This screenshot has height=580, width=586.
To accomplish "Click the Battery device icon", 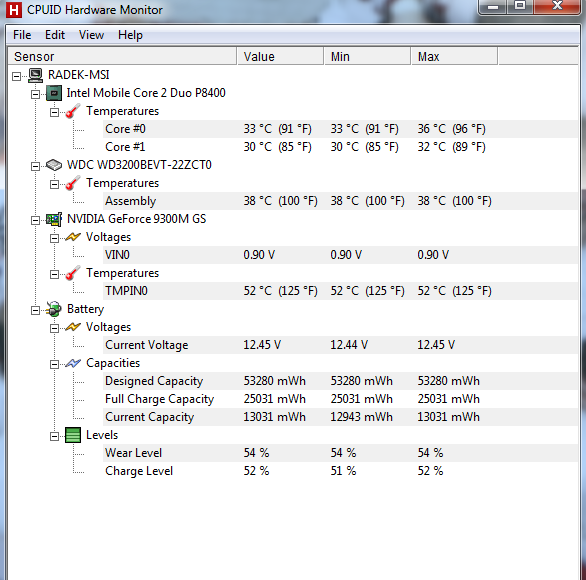I will point(54,309).
